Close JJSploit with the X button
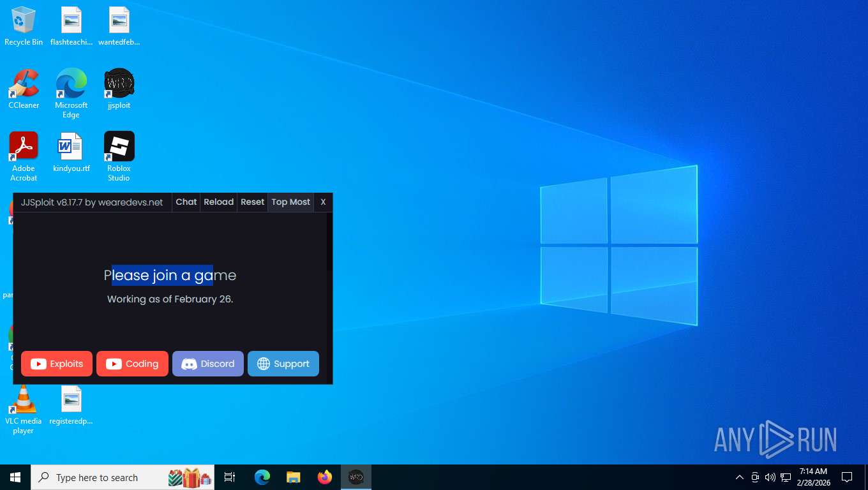The image size is (868, 490). click(x=323, y=202)
